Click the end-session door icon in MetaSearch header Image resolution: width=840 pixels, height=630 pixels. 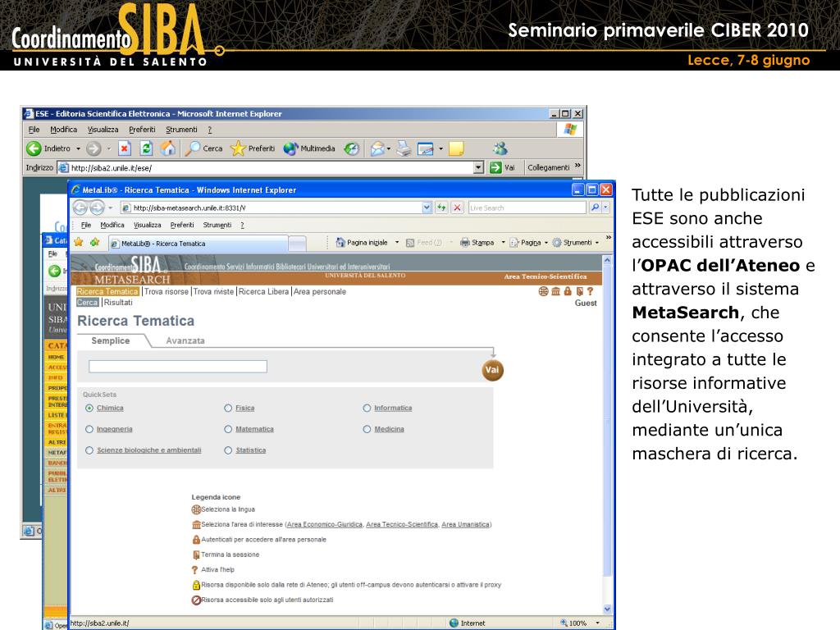pos(579,291)
